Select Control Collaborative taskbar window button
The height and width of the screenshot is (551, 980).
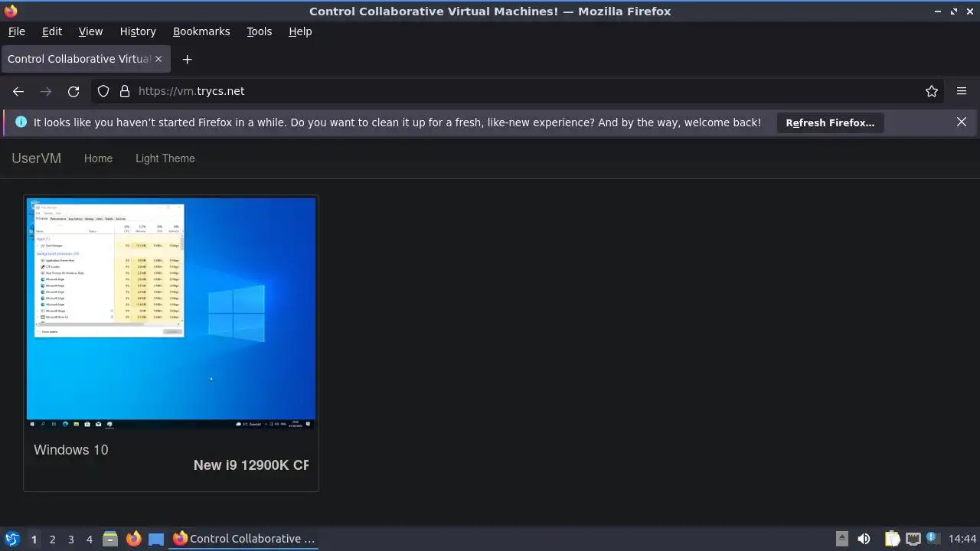pyautogui.click(x=244, y=539)
